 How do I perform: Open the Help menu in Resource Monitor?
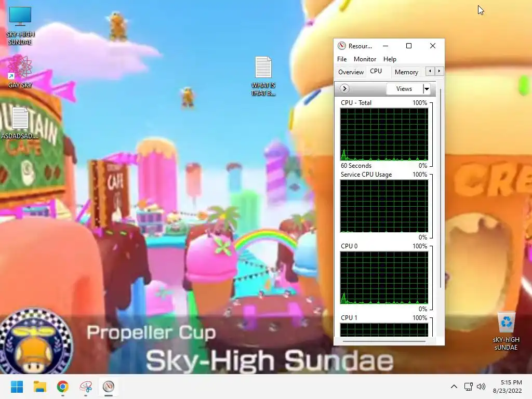[390, 59]
